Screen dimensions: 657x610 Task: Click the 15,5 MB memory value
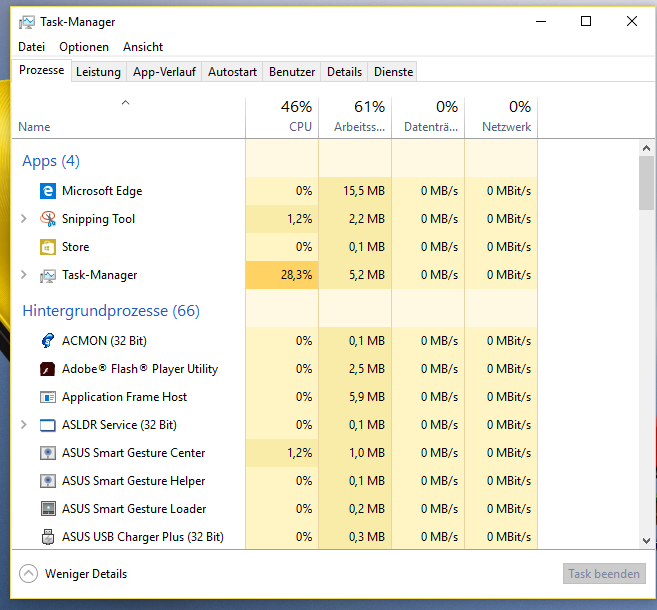pyautogui.click(x=364, y=191)
